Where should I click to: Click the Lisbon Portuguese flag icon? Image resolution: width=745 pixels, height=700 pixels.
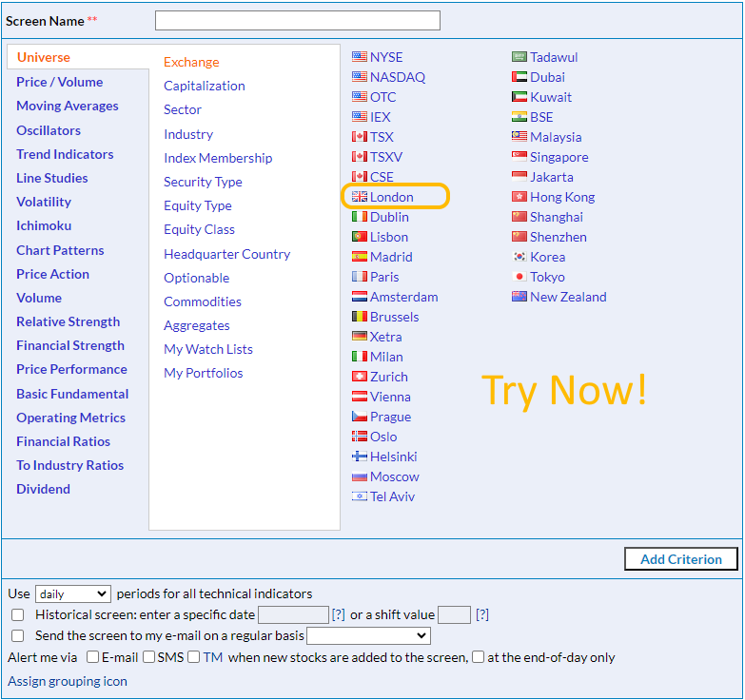pos(360,237)
